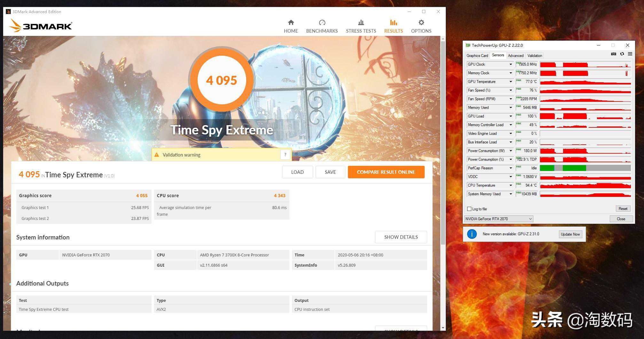Click Show Details for System information
This screenshot has height=339, width=644.
pos(401,237)
